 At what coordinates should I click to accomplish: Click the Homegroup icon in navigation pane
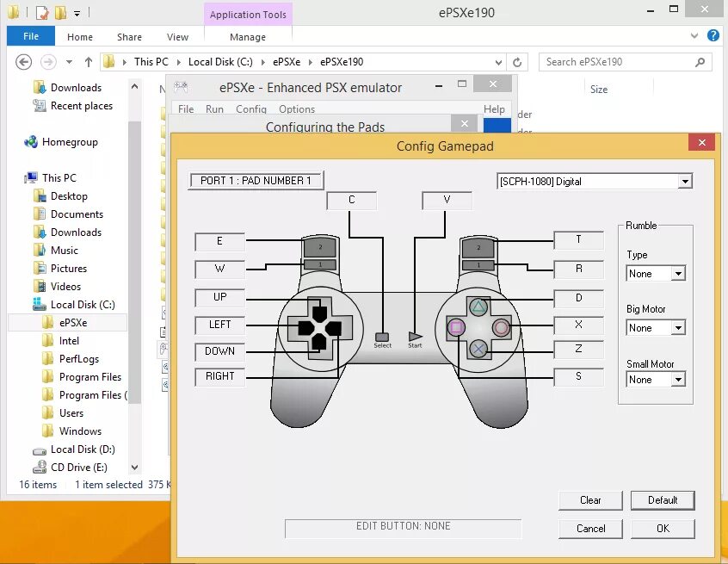pos(31,142)
